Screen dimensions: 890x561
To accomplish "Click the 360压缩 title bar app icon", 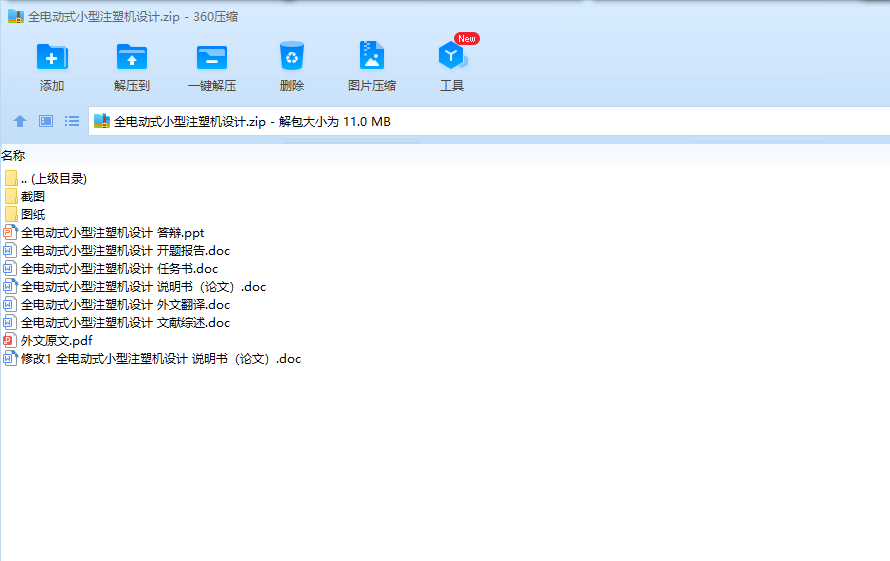I will (x=15, y=16).
